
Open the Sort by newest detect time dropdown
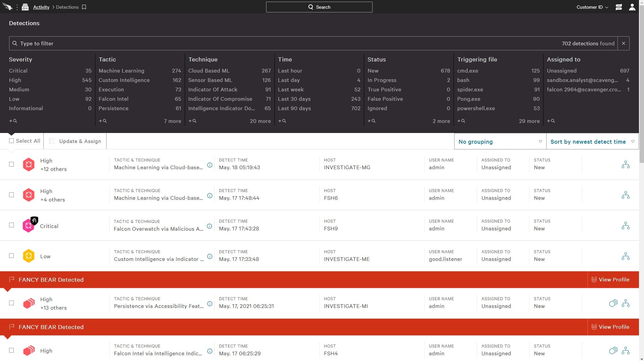coord(592,141)
